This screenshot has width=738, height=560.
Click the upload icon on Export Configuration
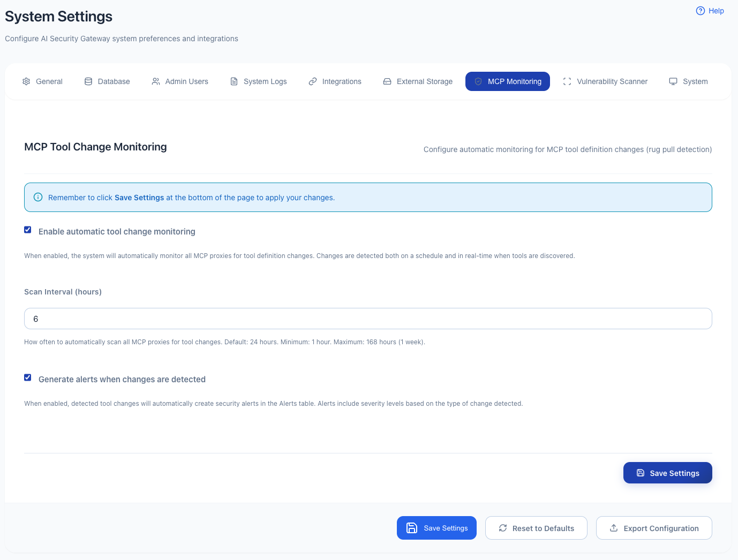(x=613, y=528)
